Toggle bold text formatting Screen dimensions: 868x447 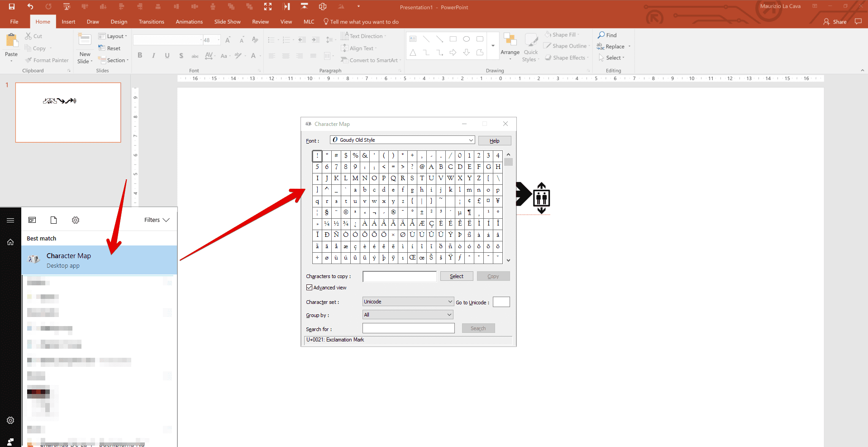tap(140, 55)
